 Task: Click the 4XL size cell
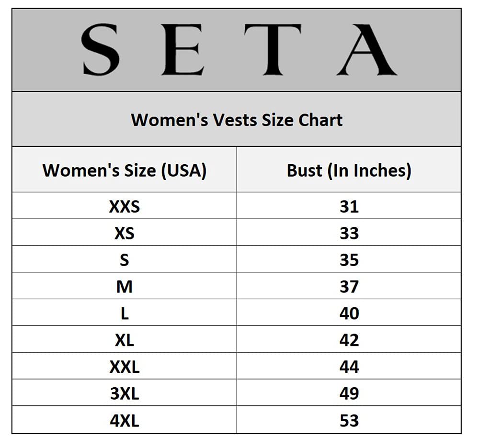(124, 421)
